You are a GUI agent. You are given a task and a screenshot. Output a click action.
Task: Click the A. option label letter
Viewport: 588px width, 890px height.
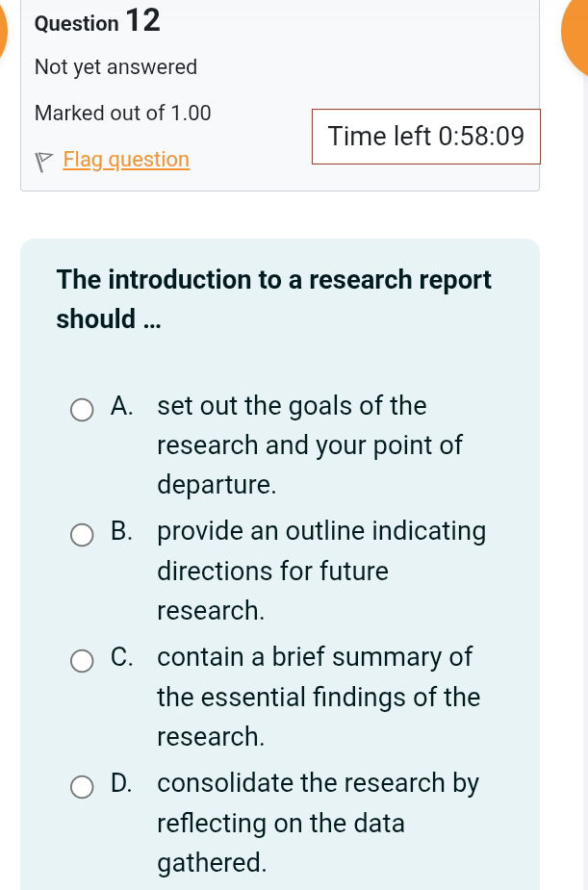[121, 405]
